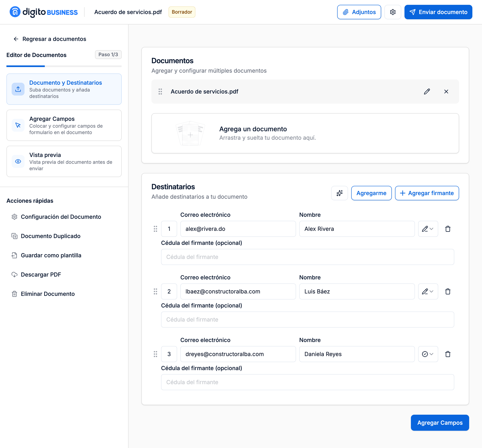The height and width of the screenshot is (448, 482).
Task: Click Enviar documento
Action: [438, 12]
